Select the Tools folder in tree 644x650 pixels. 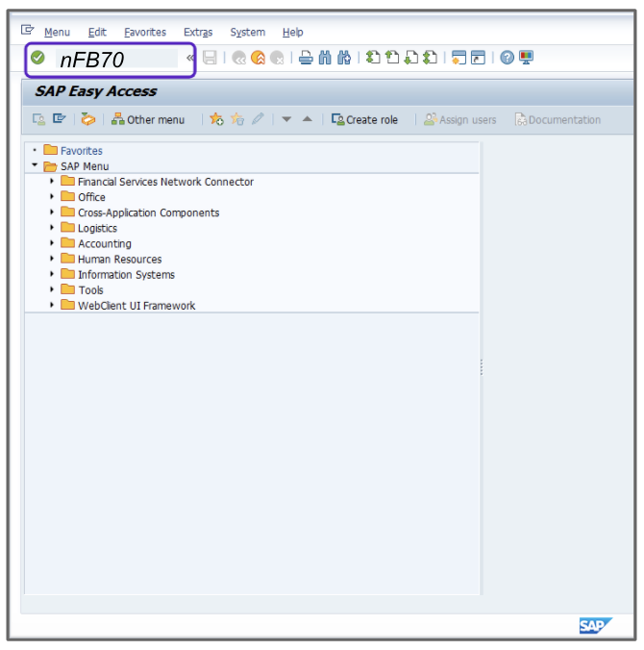[x=90, y=289]
